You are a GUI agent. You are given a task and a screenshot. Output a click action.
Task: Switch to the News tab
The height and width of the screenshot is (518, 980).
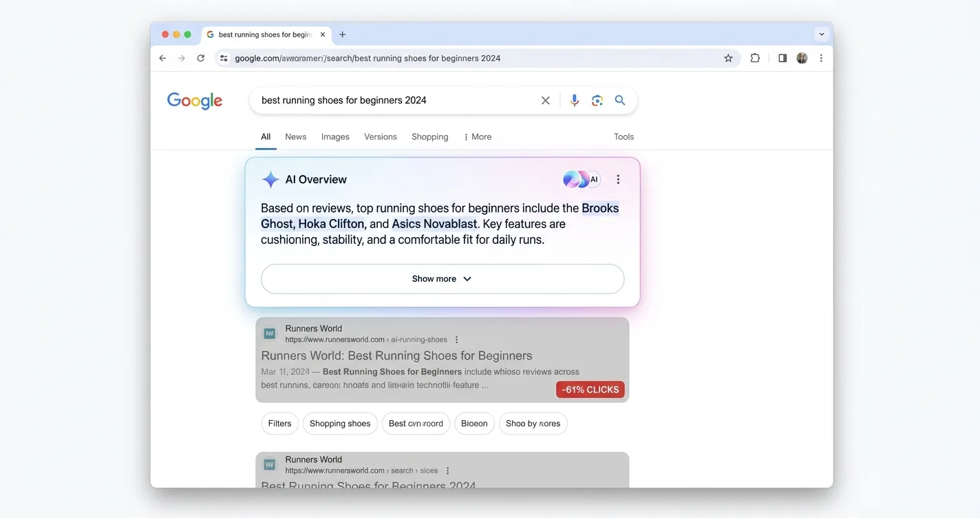point(296,137)
